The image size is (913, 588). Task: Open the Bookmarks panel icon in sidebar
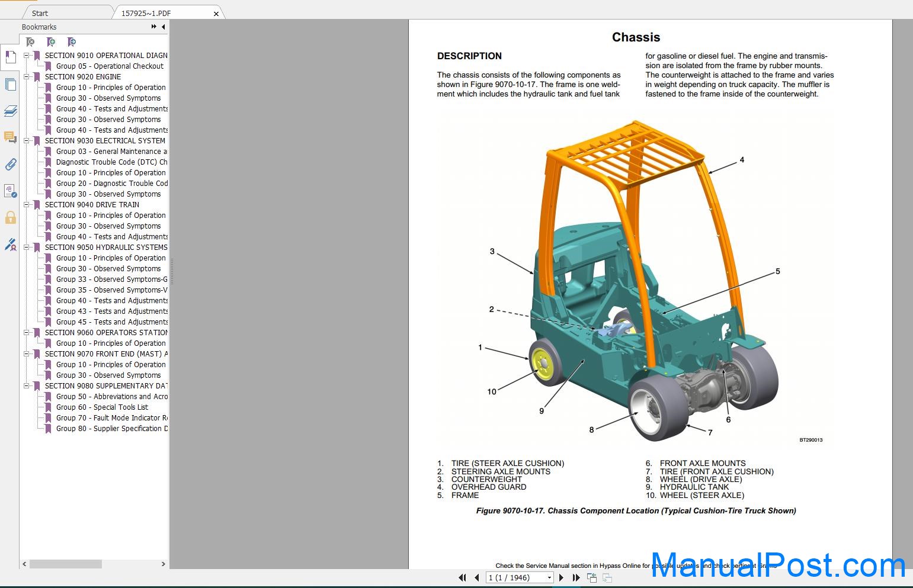click(10, 57)
